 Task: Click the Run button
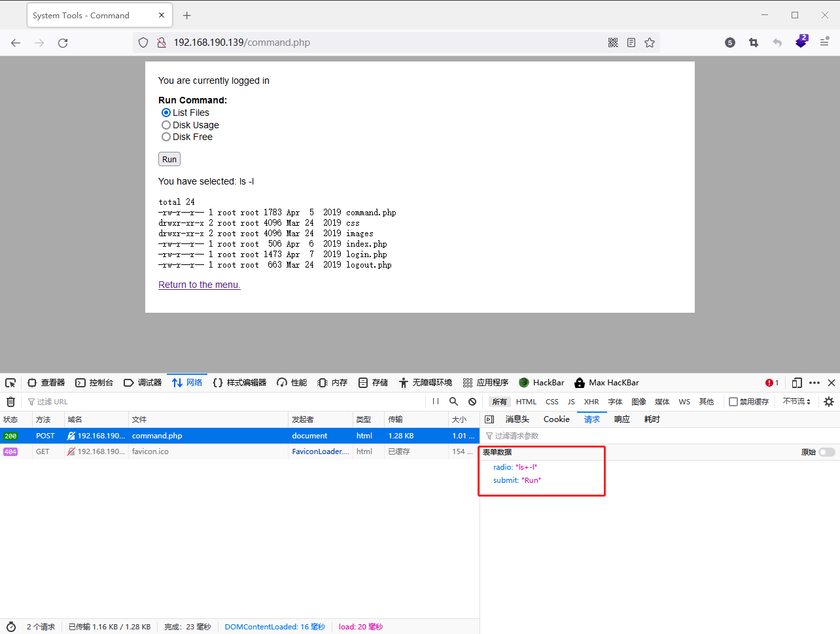[169, 159]
